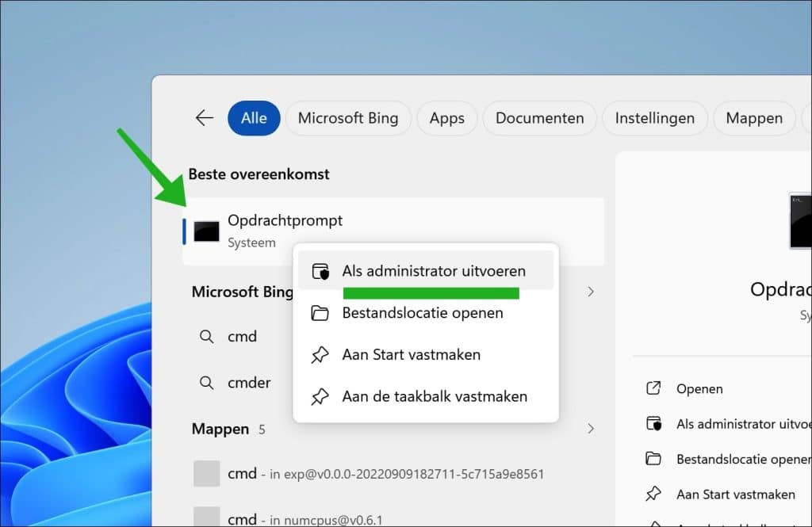The image size is (812, 527).
Task: Select the Alle filter tab
Action: click(254, 118)
